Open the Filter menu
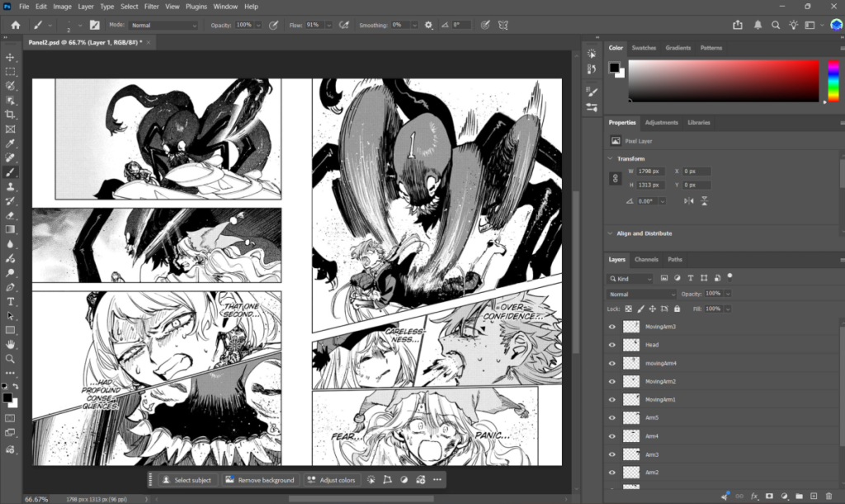 [152, 7]
